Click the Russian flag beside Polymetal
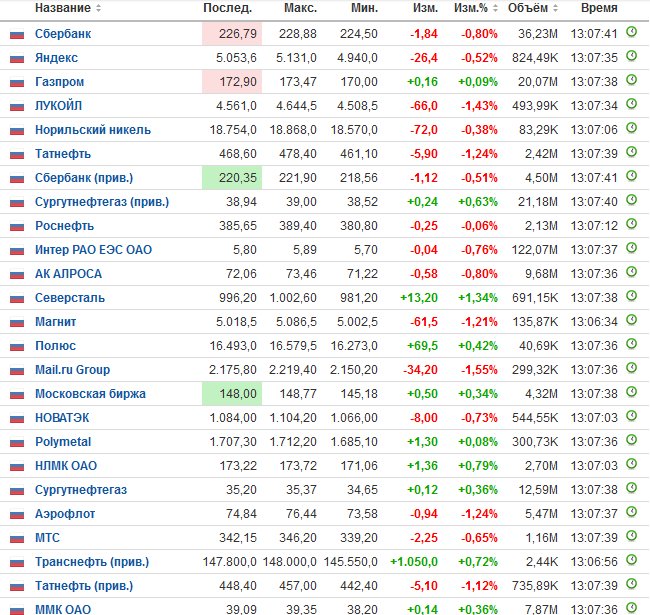 [17, 443]
